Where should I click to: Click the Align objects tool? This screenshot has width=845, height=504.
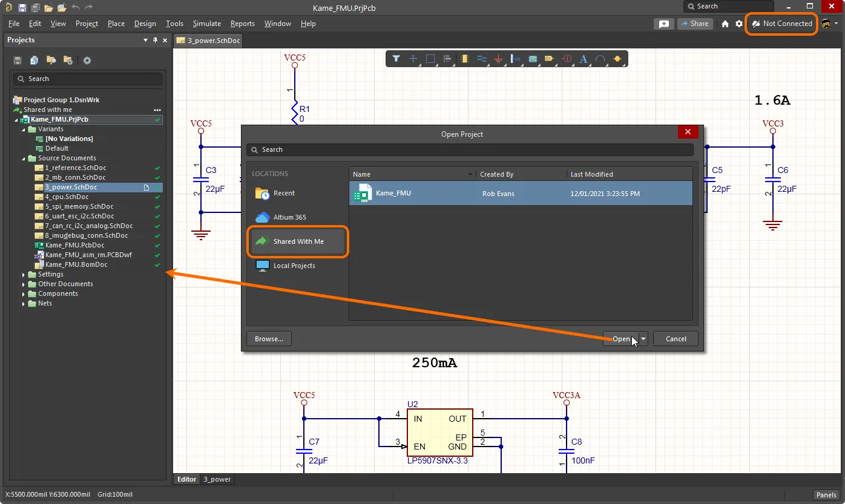[447, 59]
